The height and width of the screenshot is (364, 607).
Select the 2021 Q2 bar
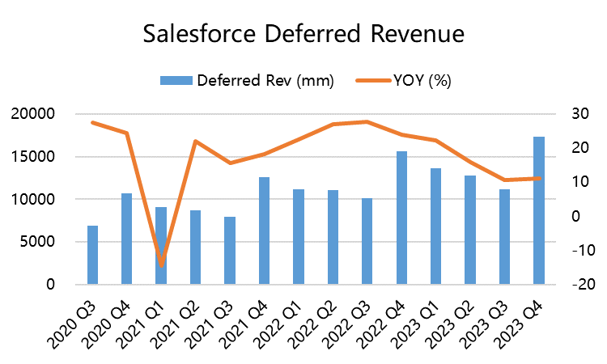point(196,248)
